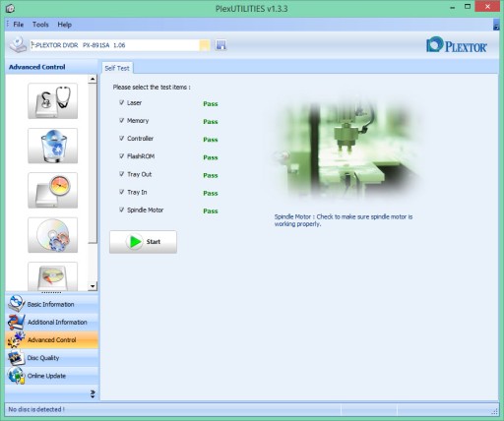Open the File menu
The height and width of the screenshot is (421, 504).
coord(19,25)
